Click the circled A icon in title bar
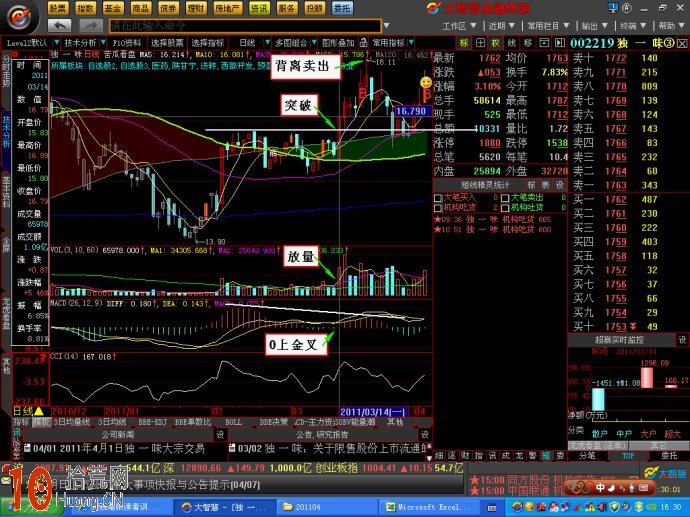 tap(627, 7)
